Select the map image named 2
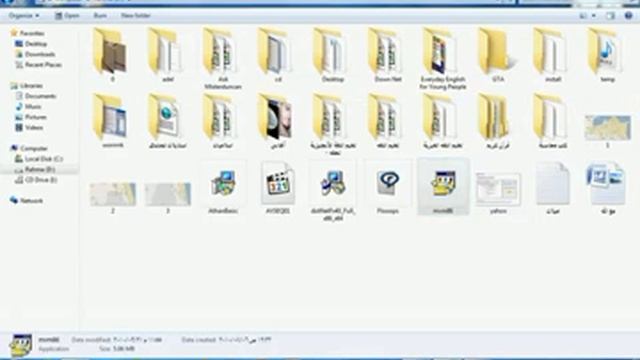 click(x=112, y=197)
